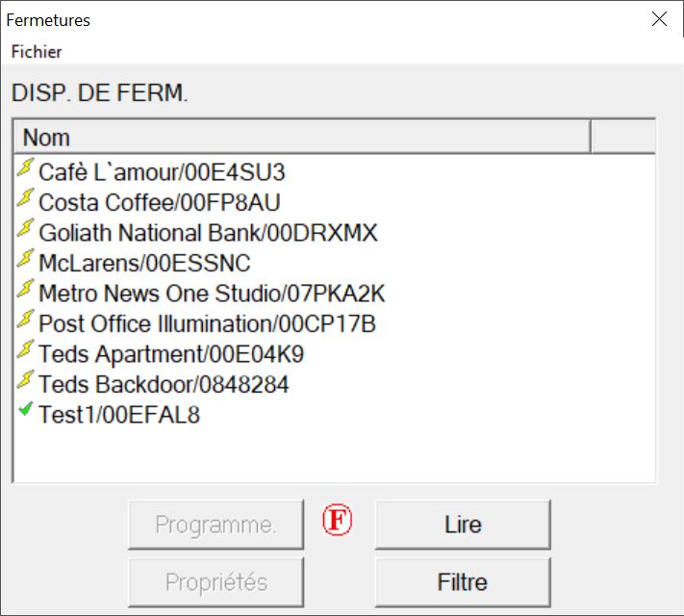Select Teds Apartment/00E04K9 entry
This screenshot has height=616, width=684.
pyautogui.click(x=171, y=354)
